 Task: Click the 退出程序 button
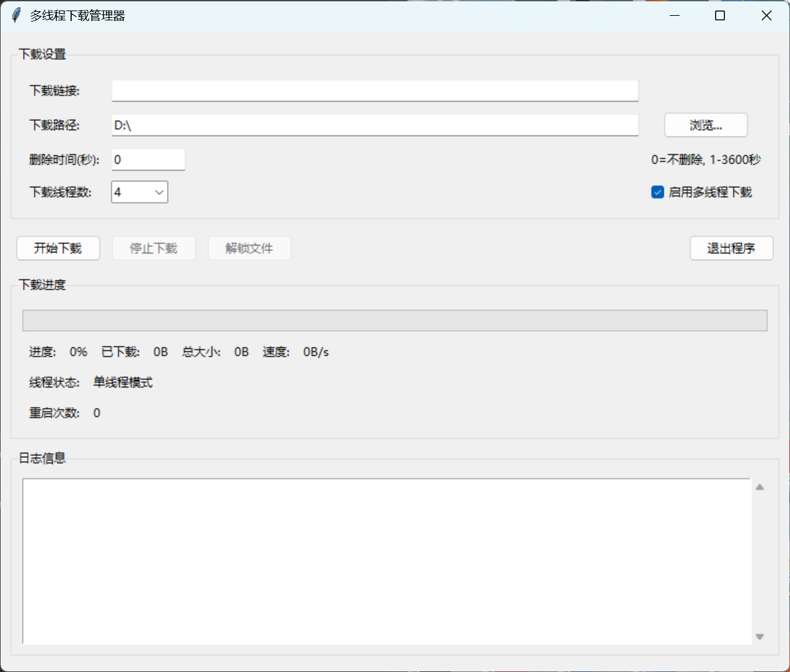[x=731, y=248]
